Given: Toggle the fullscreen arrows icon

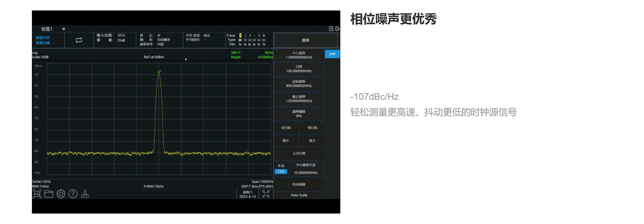Looking at the screenshot, I should (266, 194).
